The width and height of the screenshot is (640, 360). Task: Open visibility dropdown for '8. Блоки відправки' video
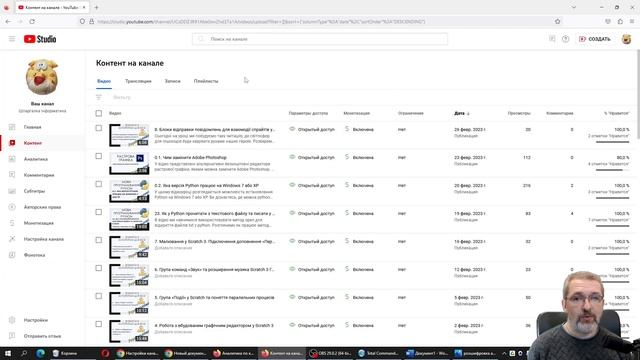coord(312,129)
